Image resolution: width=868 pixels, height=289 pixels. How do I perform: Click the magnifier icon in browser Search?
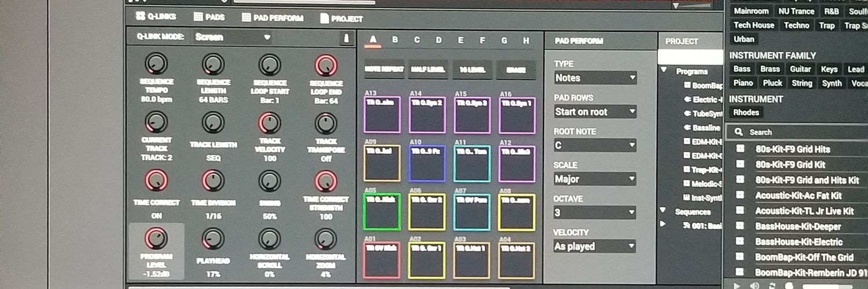coord(738,132)
